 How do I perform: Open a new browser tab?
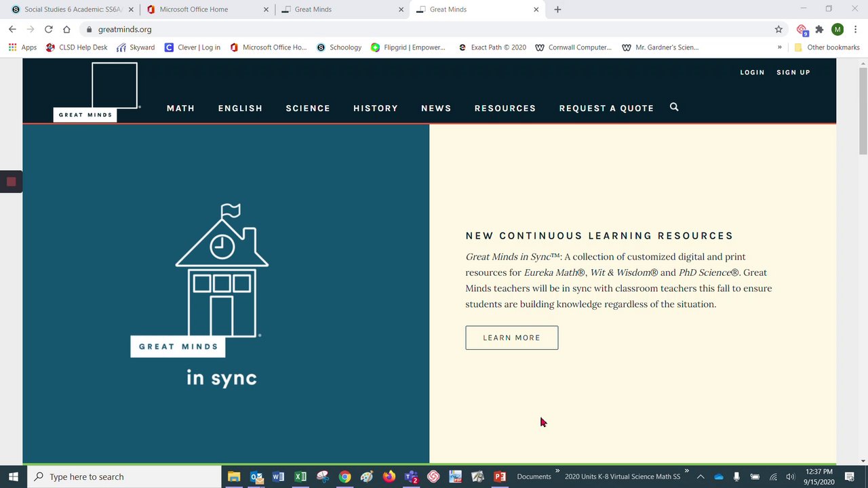coord(557,9)
